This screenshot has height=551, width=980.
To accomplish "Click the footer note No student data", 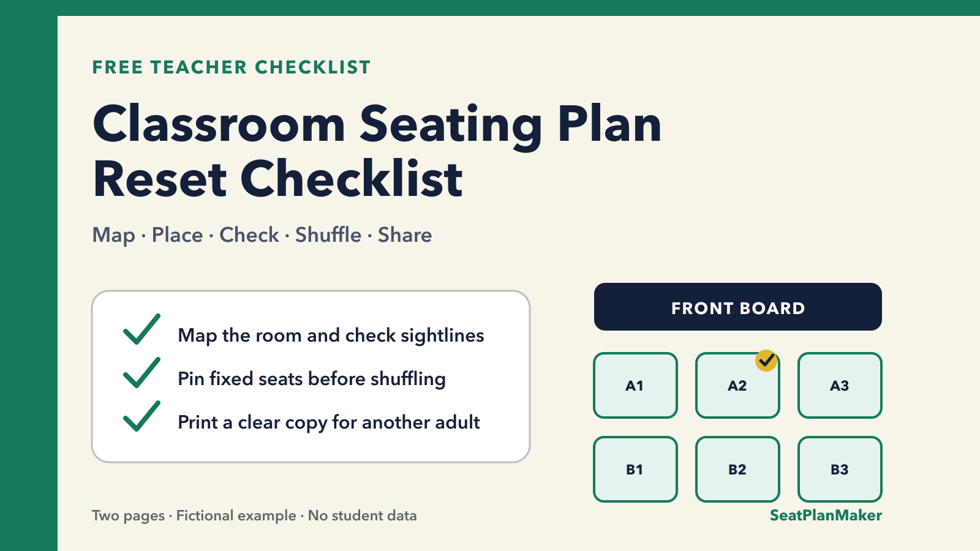I will pos(363,515).
